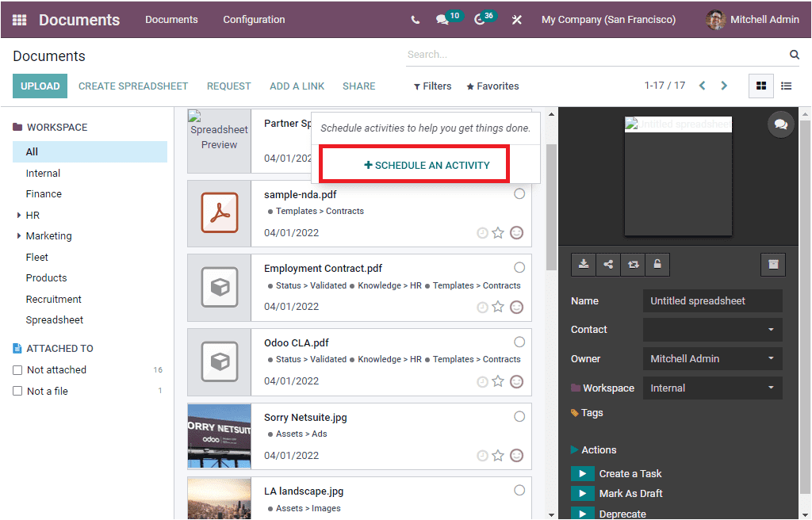Select the Fleet workspace
Screen dimensions: 812x520
tap(36, 257)
